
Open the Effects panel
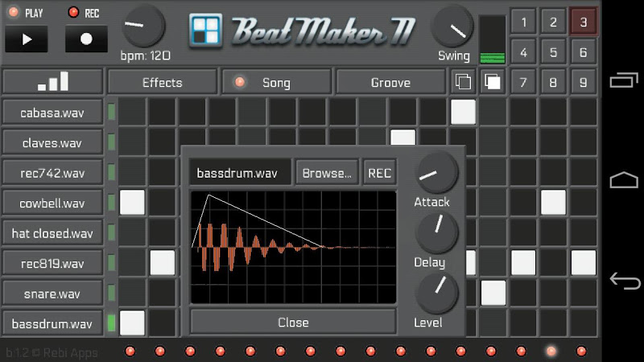pos(163,83)
